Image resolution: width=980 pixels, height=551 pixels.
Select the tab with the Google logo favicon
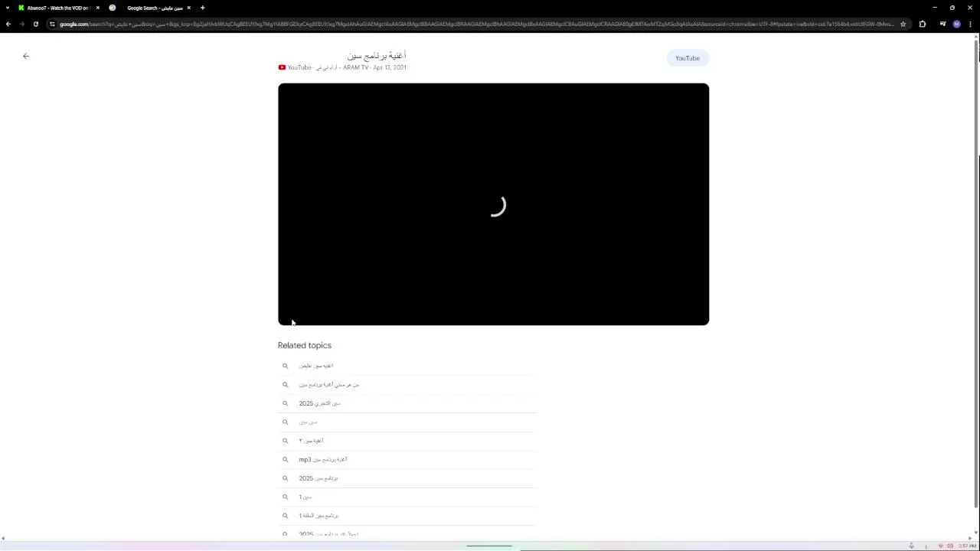(x=112, y=8)
